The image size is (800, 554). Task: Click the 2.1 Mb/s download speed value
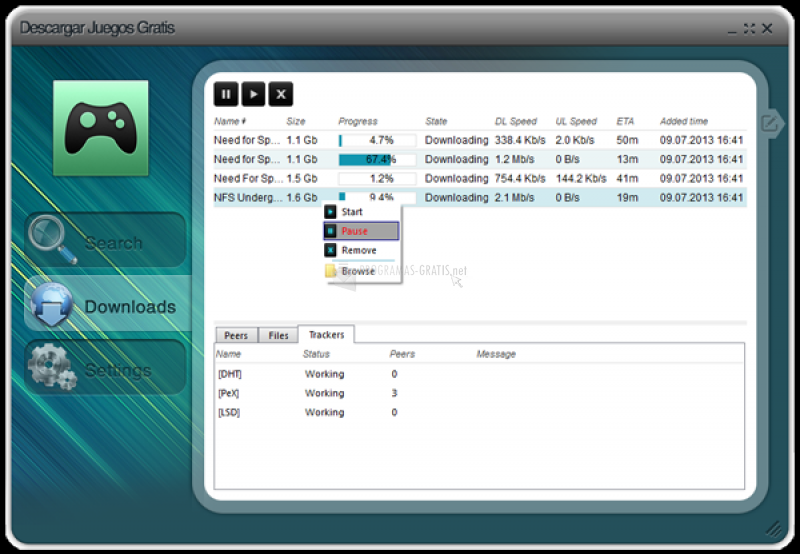click(514, 197)
